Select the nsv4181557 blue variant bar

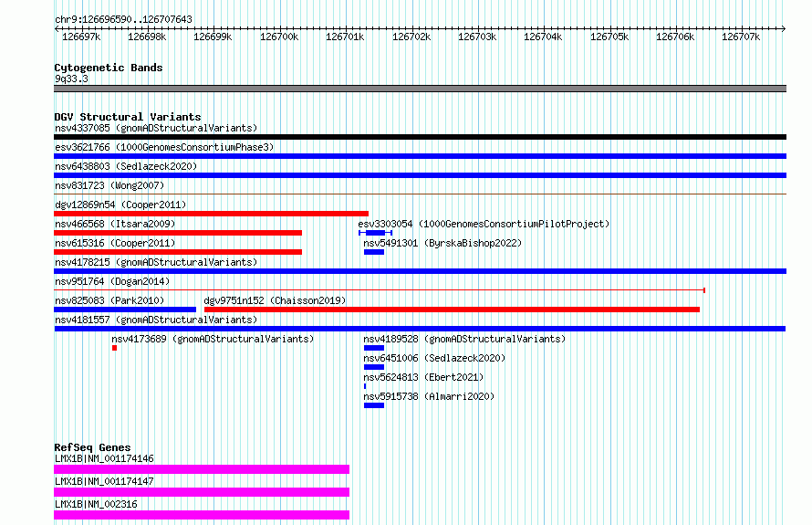point(420,329)
